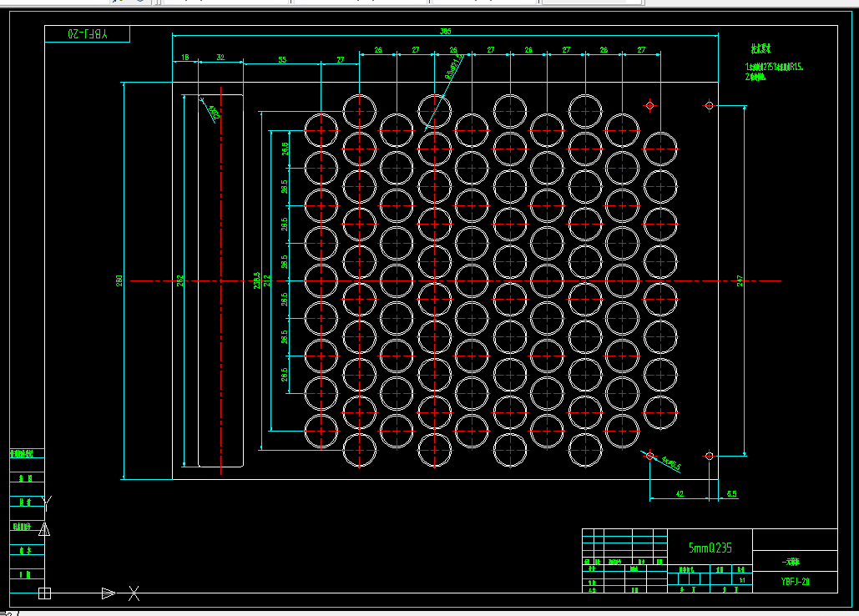Click the UCS origin square icon

point(44,593)
